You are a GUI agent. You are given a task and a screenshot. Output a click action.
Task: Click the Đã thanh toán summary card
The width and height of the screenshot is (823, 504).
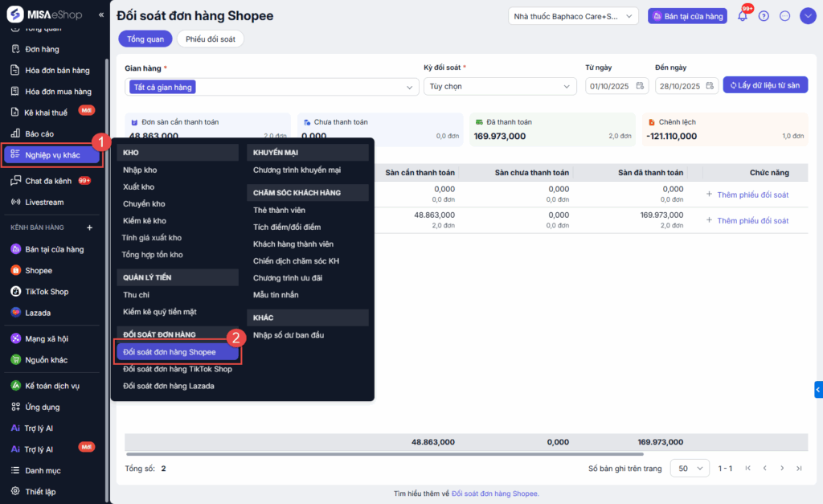(552, 129)
